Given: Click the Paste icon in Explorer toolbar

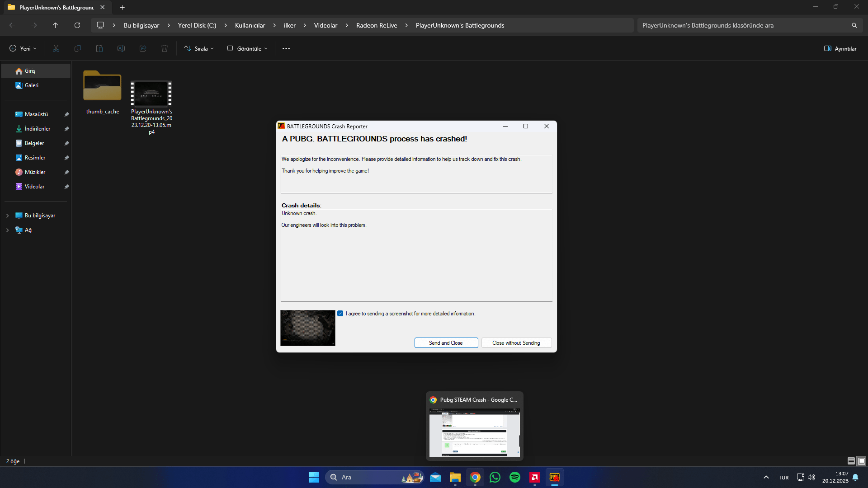Looking at the screenshot, I should (99, 48).
